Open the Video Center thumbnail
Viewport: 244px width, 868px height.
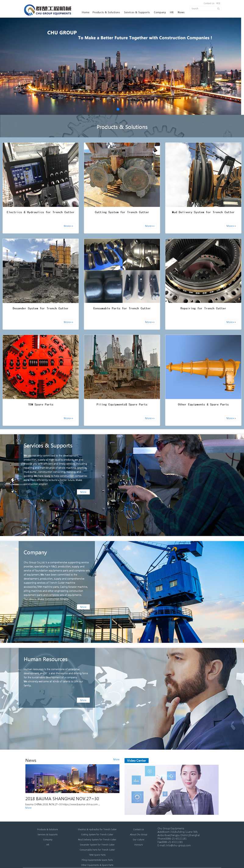point(171,790)
